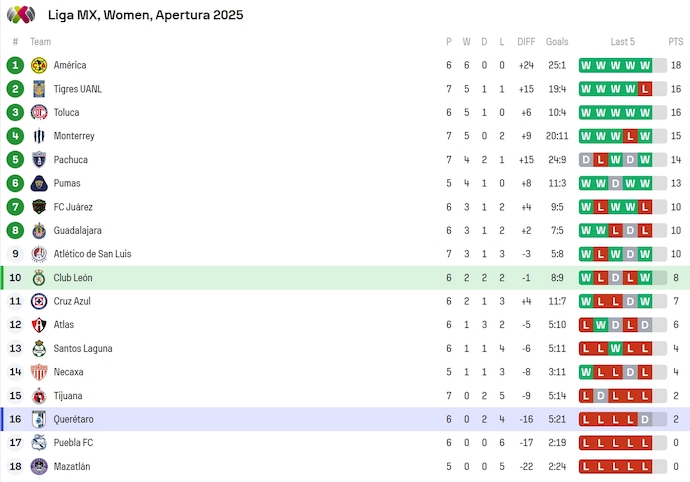Select the Cruz Azul club badge
The height and width of the screenshot is (482, 690).
(x=39, y=301)
